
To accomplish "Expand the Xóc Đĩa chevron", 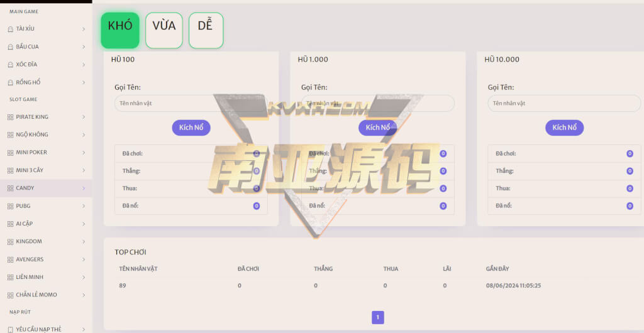I will coord(84,65).
